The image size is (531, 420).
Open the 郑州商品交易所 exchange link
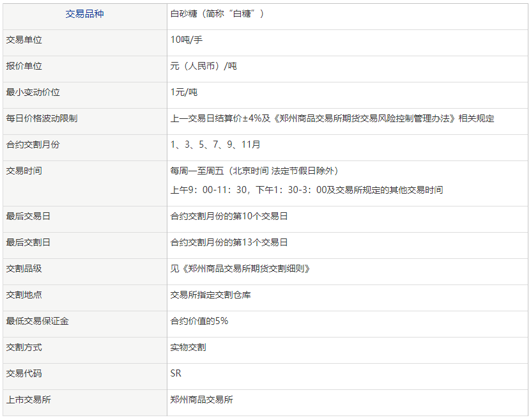pos(201,399)
